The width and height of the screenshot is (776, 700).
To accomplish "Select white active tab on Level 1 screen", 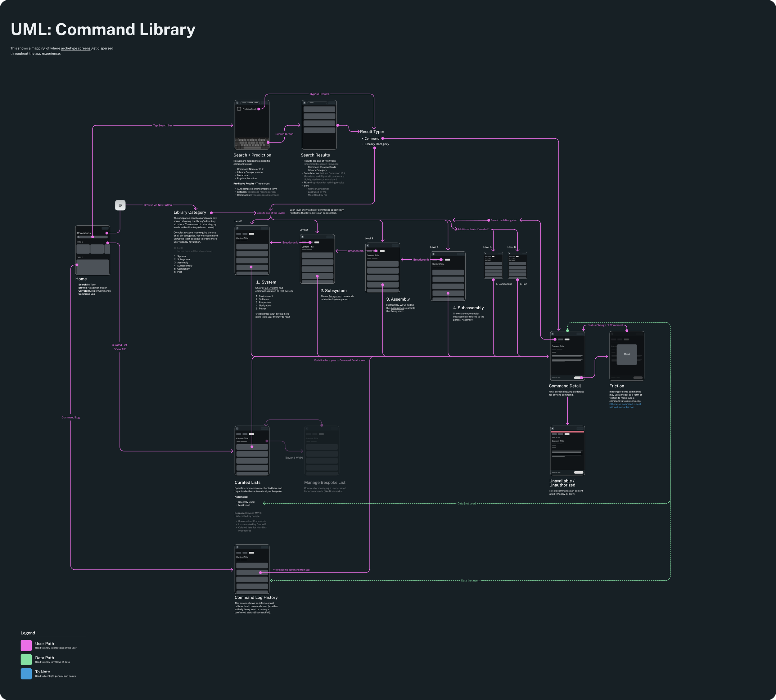I will click(252, 234).
